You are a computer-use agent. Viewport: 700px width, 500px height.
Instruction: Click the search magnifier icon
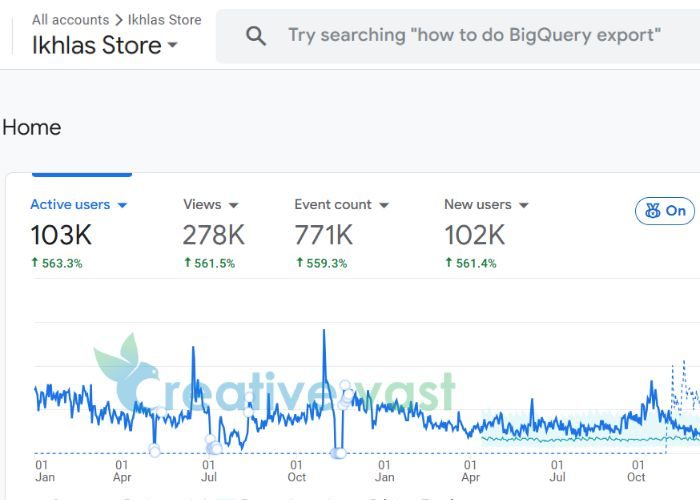pyautogui.click(x=256, y=36)
